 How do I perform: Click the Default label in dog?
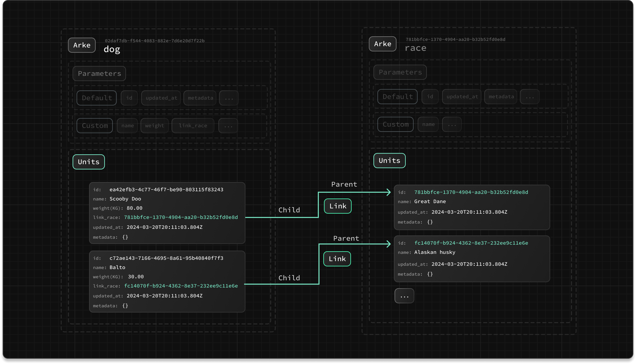click(97, 98)
